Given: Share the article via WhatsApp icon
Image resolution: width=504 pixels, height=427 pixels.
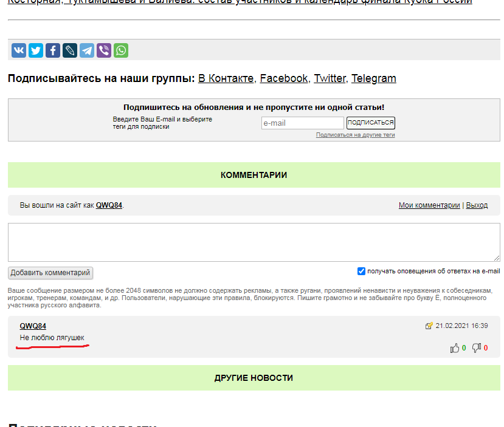Looking at the screenshot, I should pyautogui.click(x=121, y=50).
